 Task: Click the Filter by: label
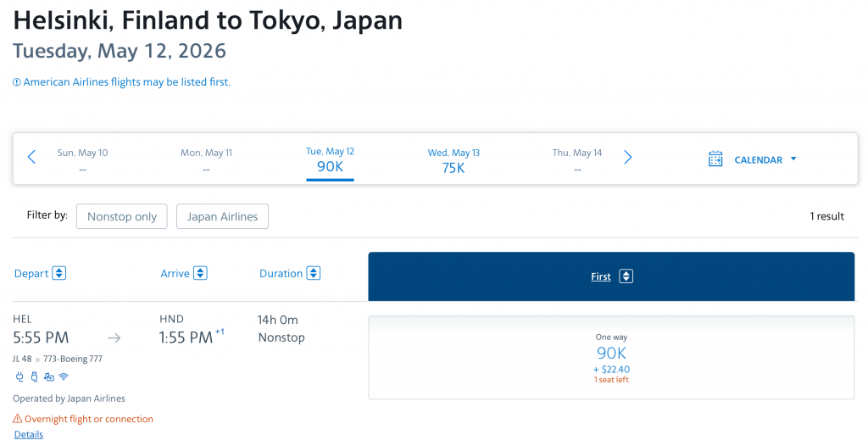[47, 215]
